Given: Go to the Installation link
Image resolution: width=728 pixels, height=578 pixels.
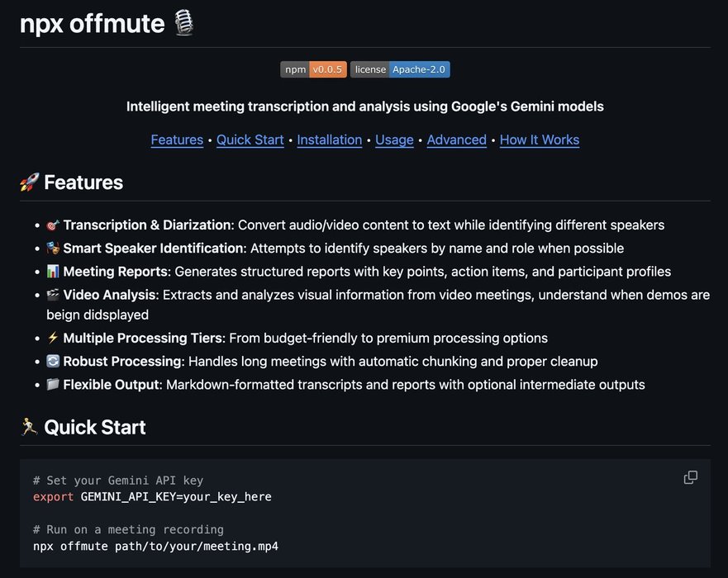Looking at the screenshot, I should click(329, 140).
